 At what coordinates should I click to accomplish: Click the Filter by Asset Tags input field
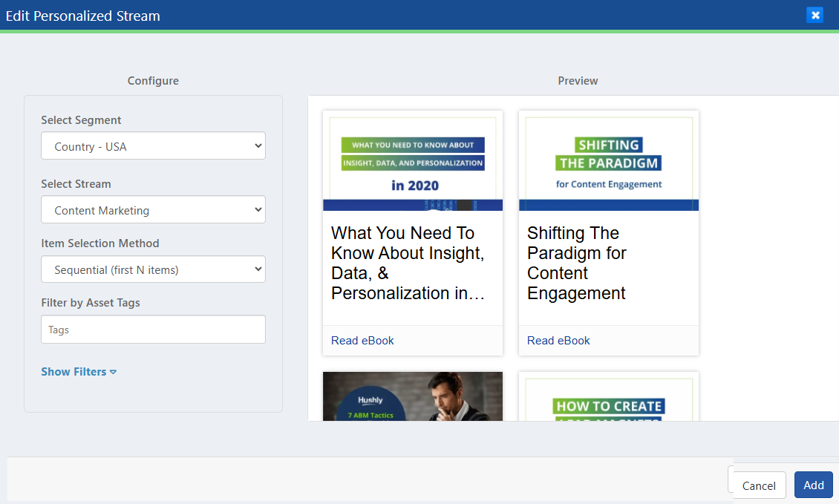pyautogui.click(x=153, y=329)
